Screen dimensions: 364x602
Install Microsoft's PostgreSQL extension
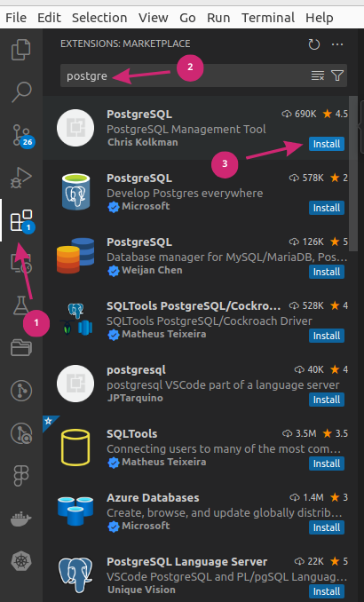click(x=327, y=208)
